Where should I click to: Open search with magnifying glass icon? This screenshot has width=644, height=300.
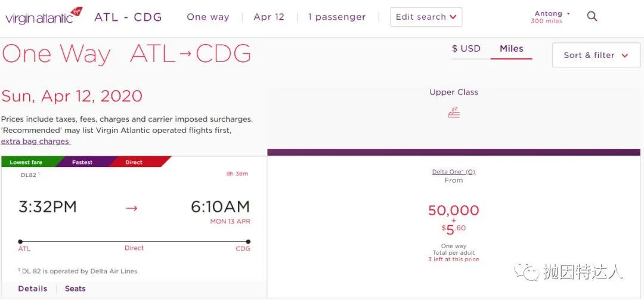tap(592, 17)
